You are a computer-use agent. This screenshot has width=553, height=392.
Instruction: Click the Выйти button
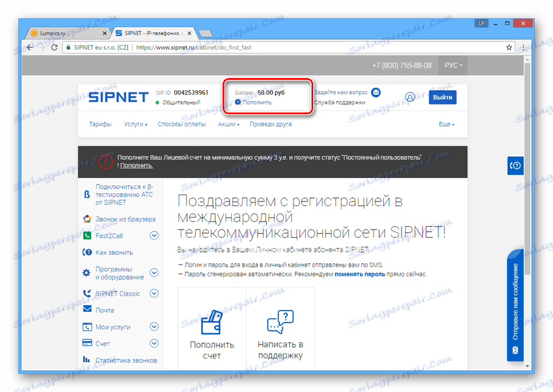(442, 97)
